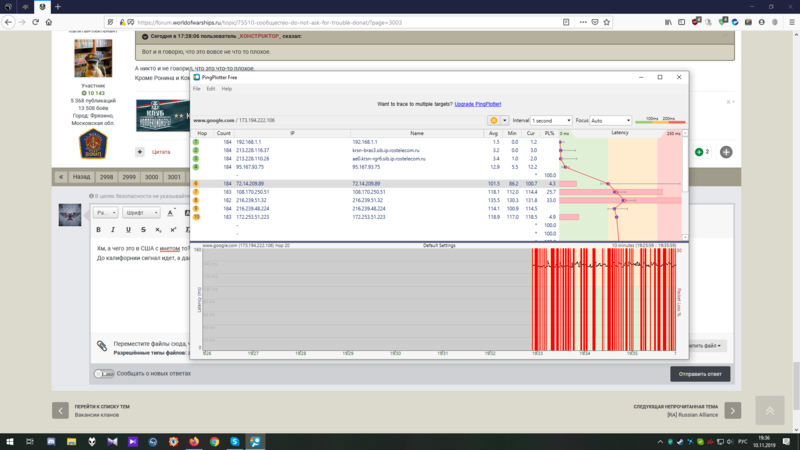This screenshot has width=800, height=450.
Task: Toggle Strikethrough formatting in forum editor
Action: 143,230
